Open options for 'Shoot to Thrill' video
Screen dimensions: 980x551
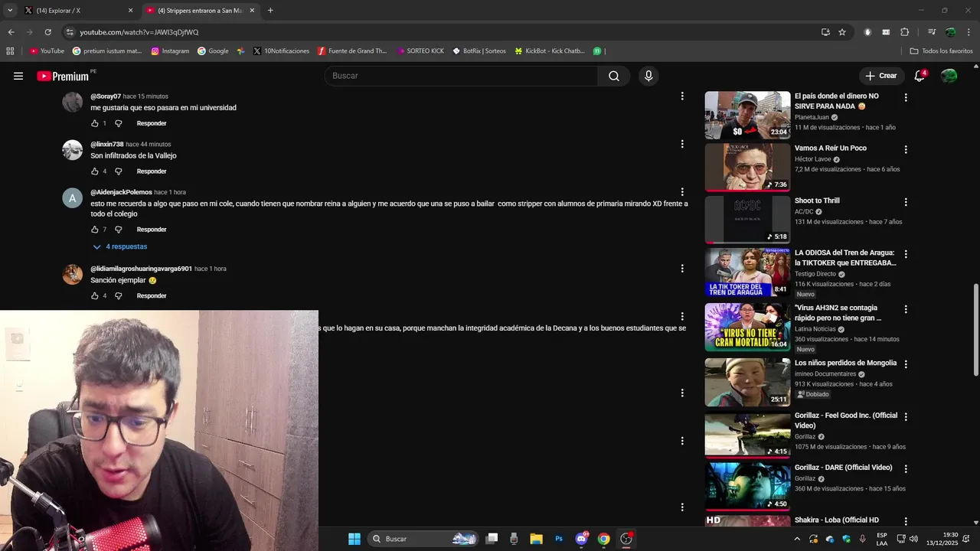[x=906, y=202]
